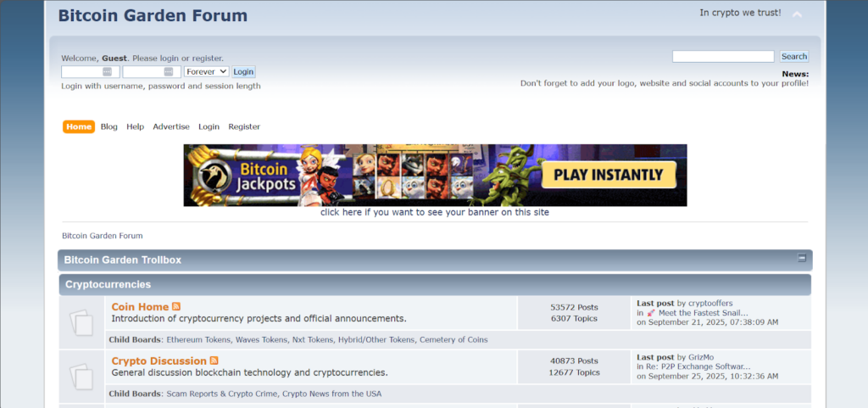Click the 'click here' banner advertising link
The height and width of the screenshot is (408, 868).
[434, 212]
